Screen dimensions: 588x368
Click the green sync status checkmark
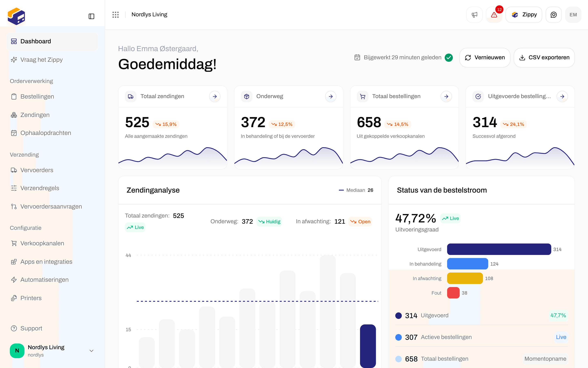[449, 57]
